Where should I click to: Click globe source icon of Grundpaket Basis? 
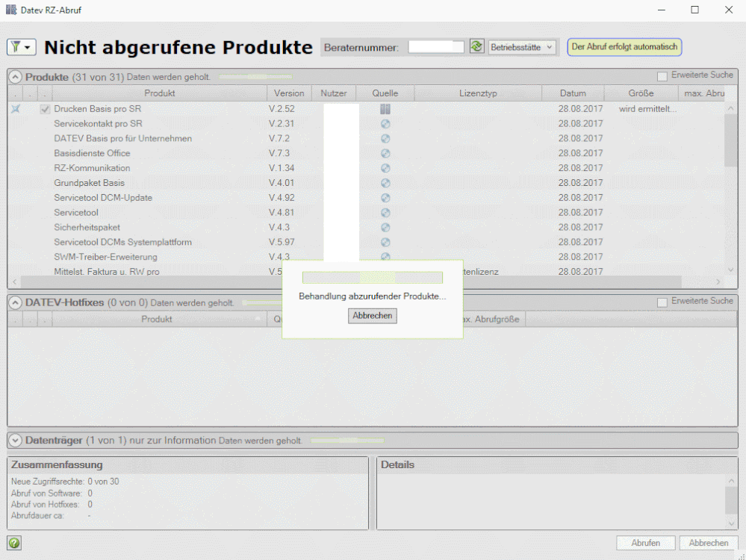(385, 183)
